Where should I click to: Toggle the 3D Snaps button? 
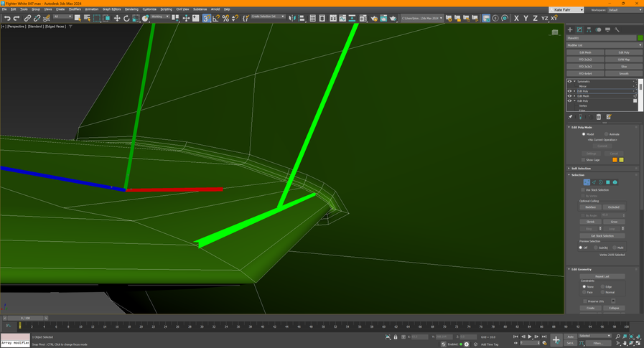pyautogui.click(x=207, y=18)
